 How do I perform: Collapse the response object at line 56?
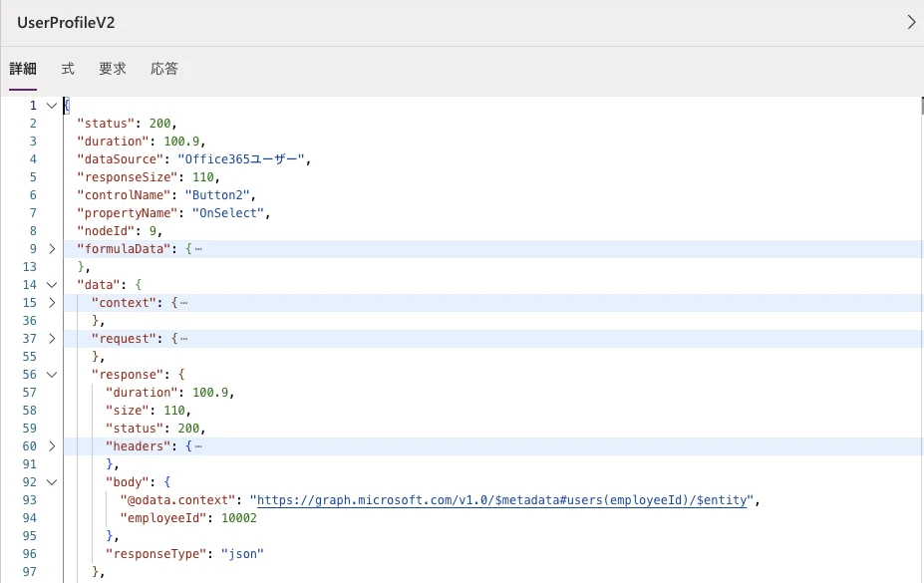(52, 375)
